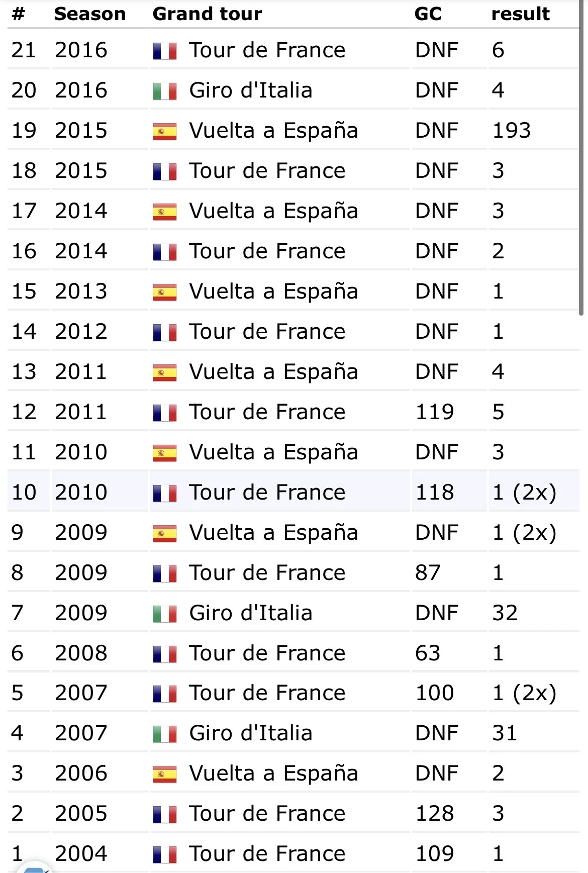This screenshot has height=873, width=588.
Task: Open the 2008 Tour de France link
Action: coord(267,653)
